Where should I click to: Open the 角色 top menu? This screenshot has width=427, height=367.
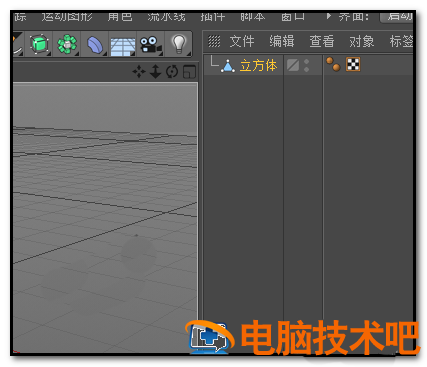(x=120, y=16)
